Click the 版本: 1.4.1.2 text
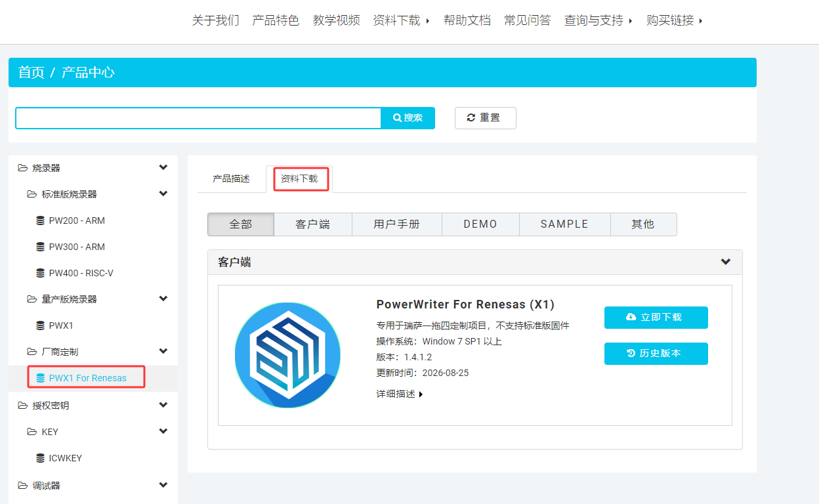Screen dimensions: 819x504 (x=404, y=357)
